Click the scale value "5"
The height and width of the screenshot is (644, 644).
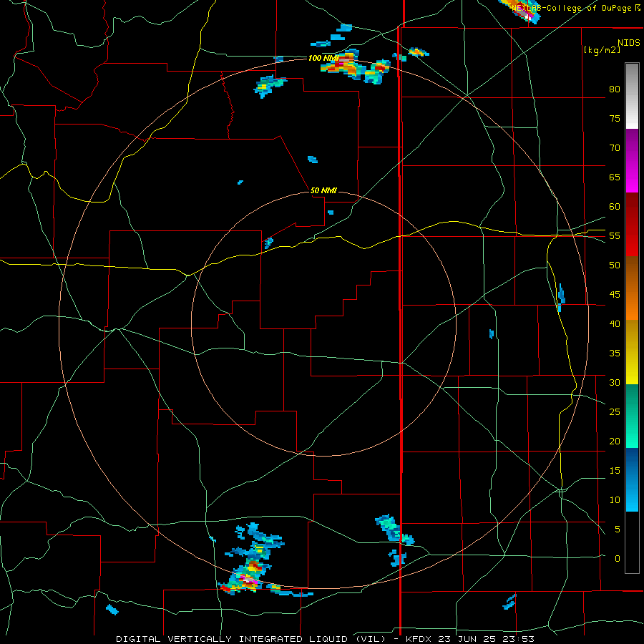(618, 530)
